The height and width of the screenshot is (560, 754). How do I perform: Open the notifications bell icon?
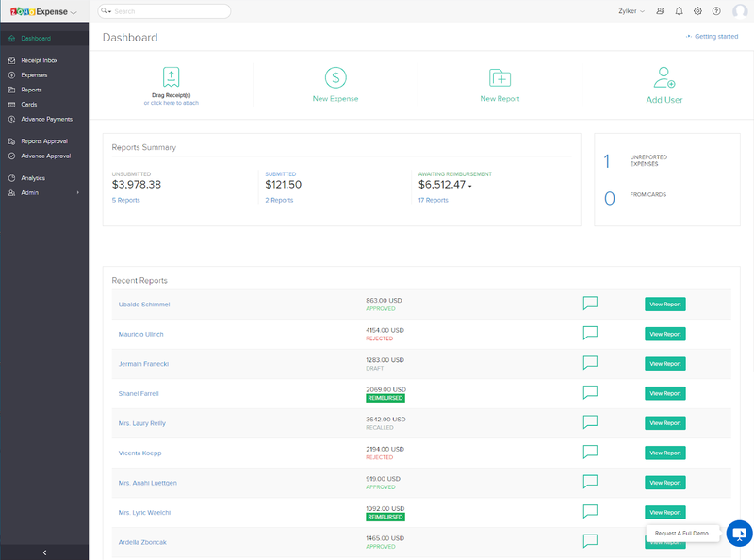click(679, 11)
